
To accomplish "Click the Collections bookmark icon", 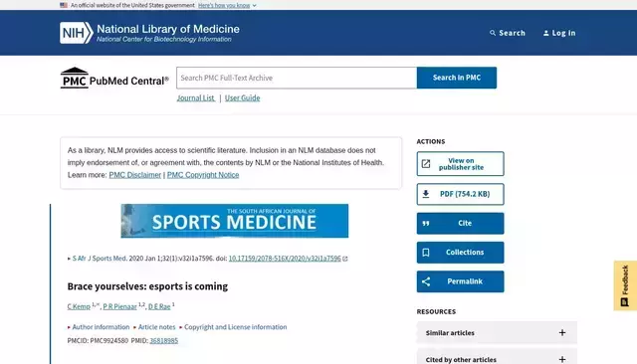I will 426,253.
